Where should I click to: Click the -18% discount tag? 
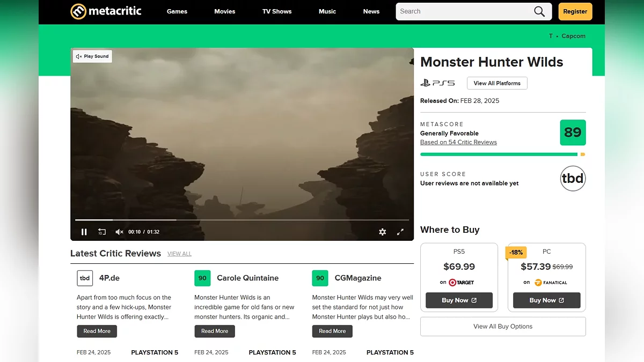click(516, 252)
